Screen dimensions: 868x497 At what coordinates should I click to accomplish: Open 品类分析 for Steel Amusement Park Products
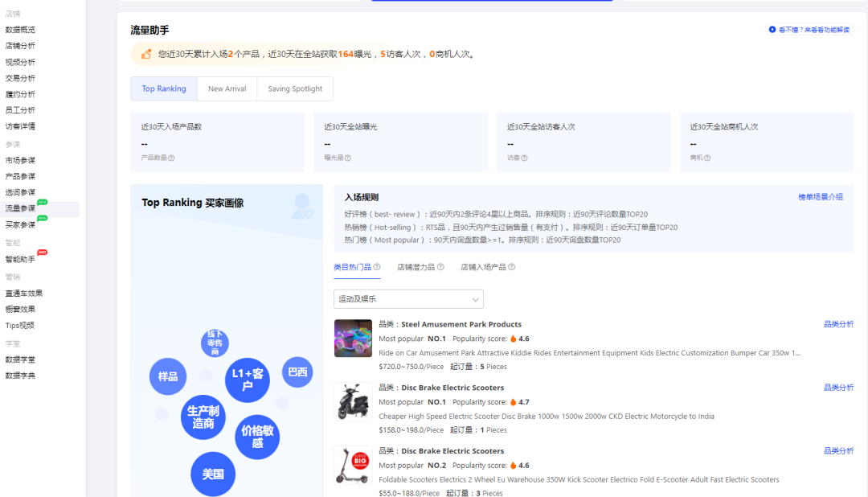point(839,323)
